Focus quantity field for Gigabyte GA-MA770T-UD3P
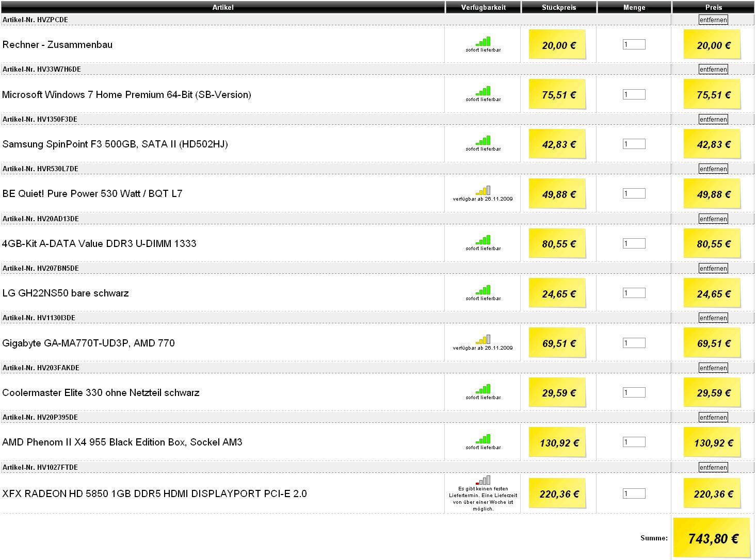 (634, 343)
